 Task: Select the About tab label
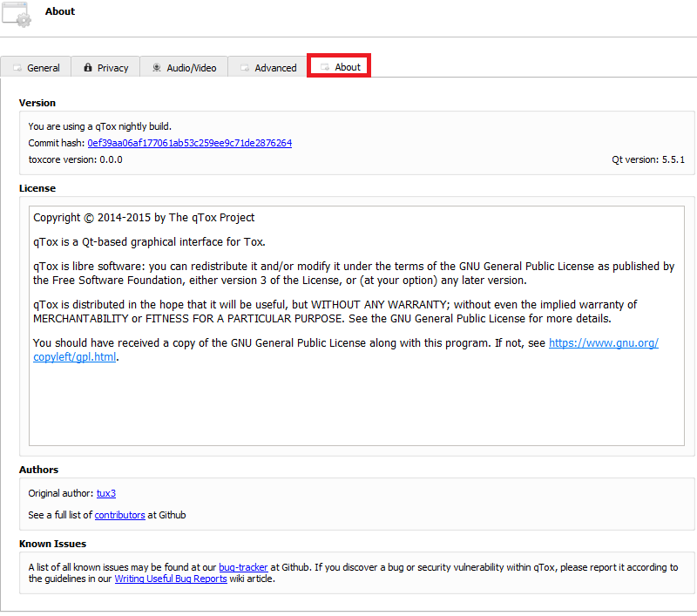348,67
